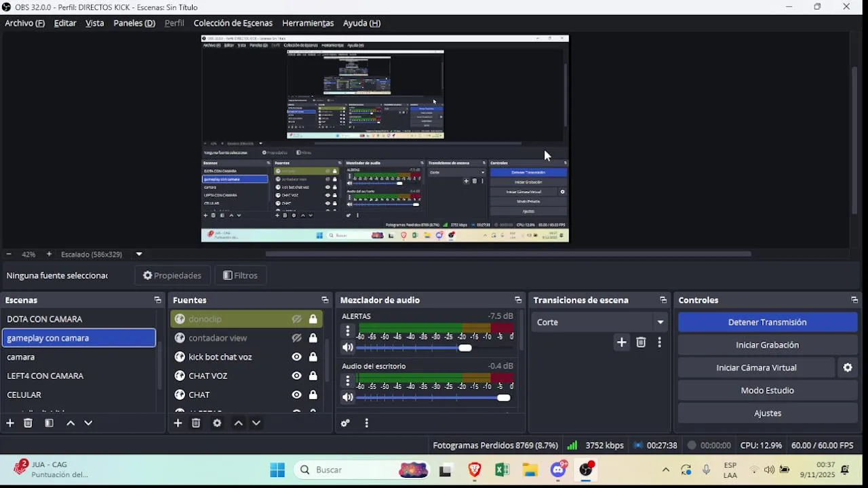This screenshot has width=868, height=488.
Task: Unlock the CHAT source lock
Action: click(313, 394)
